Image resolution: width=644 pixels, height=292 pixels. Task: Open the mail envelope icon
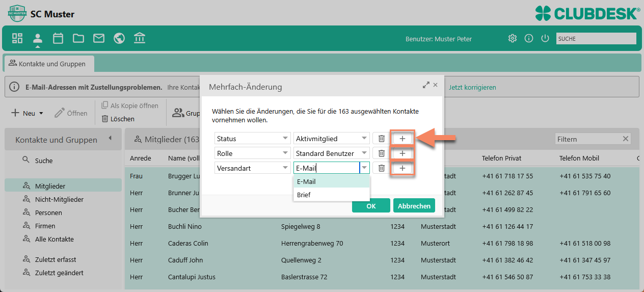[99, 38]
